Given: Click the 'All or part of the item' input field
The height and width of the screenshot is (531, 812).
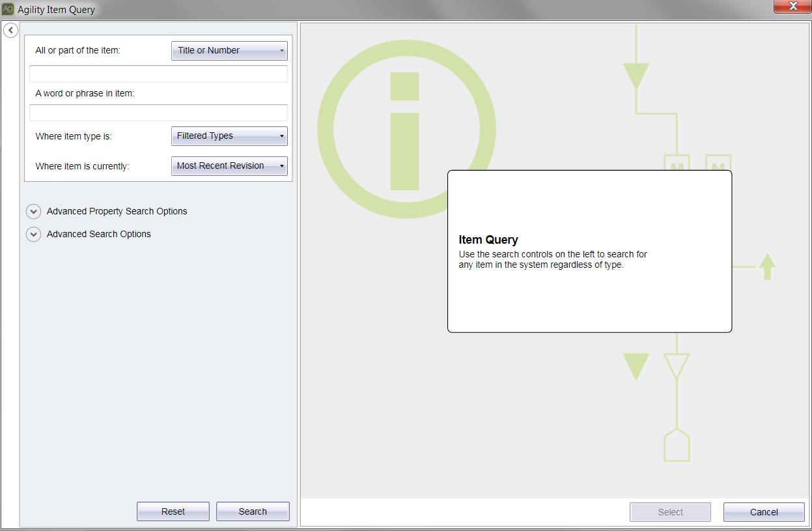Looking at the screenshot, I should pyautogui.click(x=158, y=74).
